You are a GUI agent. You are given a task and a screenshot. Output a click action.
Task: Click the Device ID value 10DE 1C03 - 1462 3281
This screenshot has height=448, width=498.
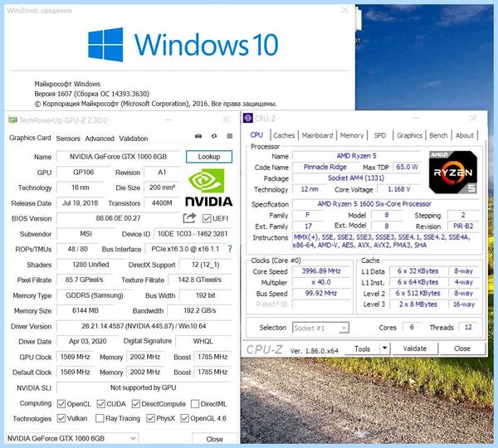point(193,234)
